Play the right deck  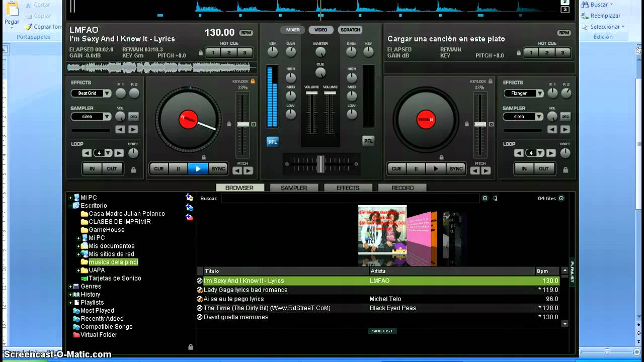pos(436,169)
